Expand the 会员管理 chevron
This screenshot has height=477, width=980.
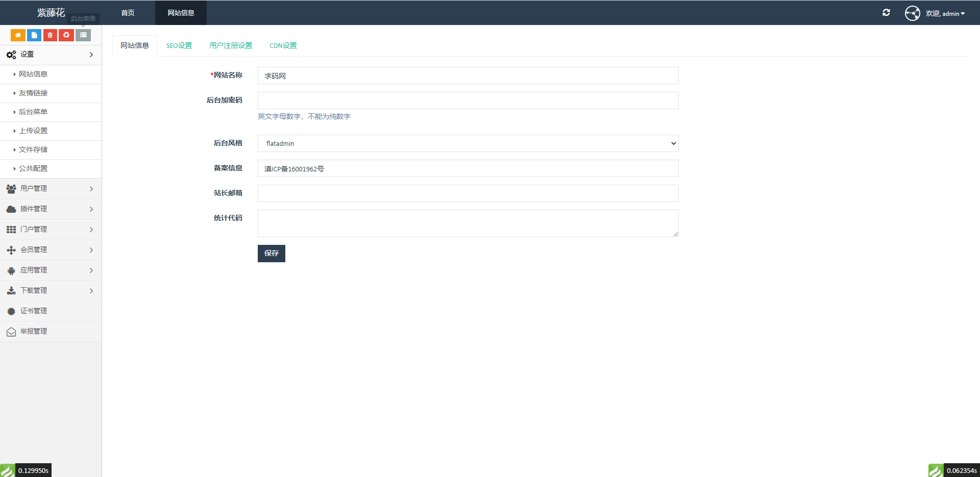click(x=91, y=250)
